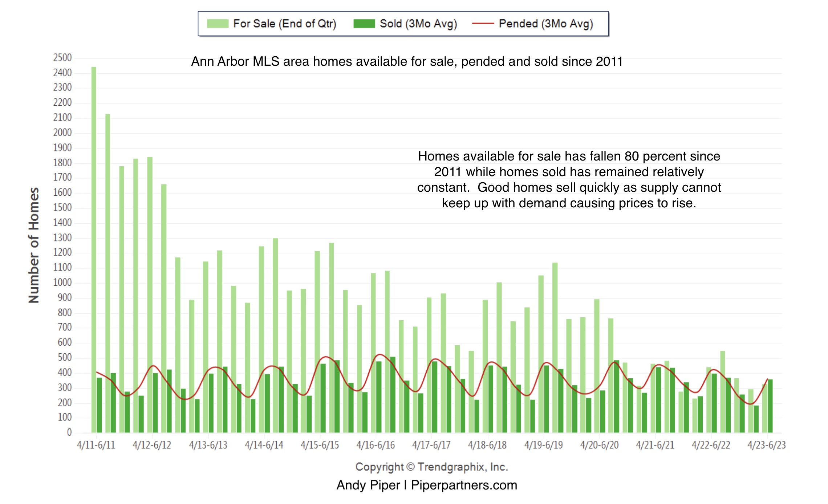828x504 pixels.
Task: Click the 1000 y-axis tick label
Action: tap(62, 283)
